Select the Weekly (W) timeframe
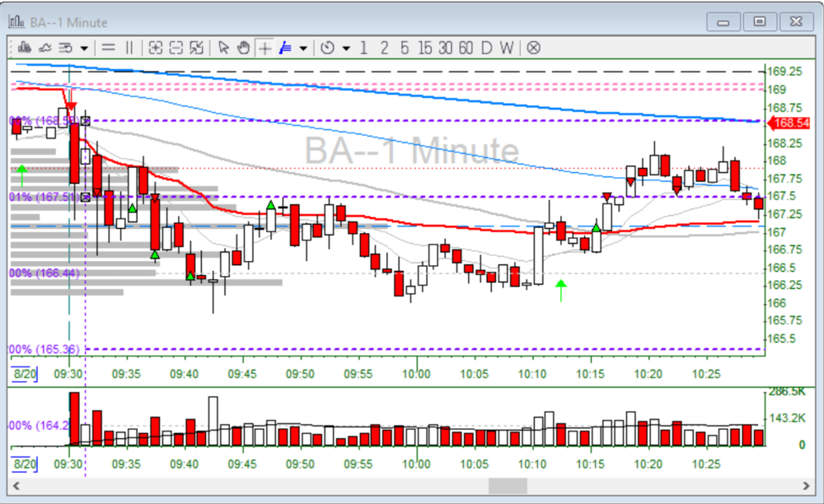824x504 pixels. tap(507, 48)
